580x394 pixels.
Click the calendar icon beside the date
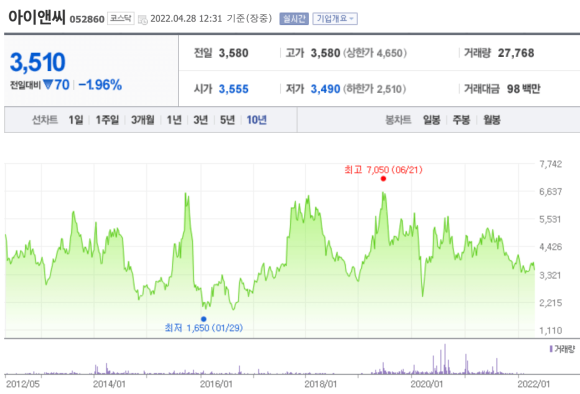pos(142,20)
